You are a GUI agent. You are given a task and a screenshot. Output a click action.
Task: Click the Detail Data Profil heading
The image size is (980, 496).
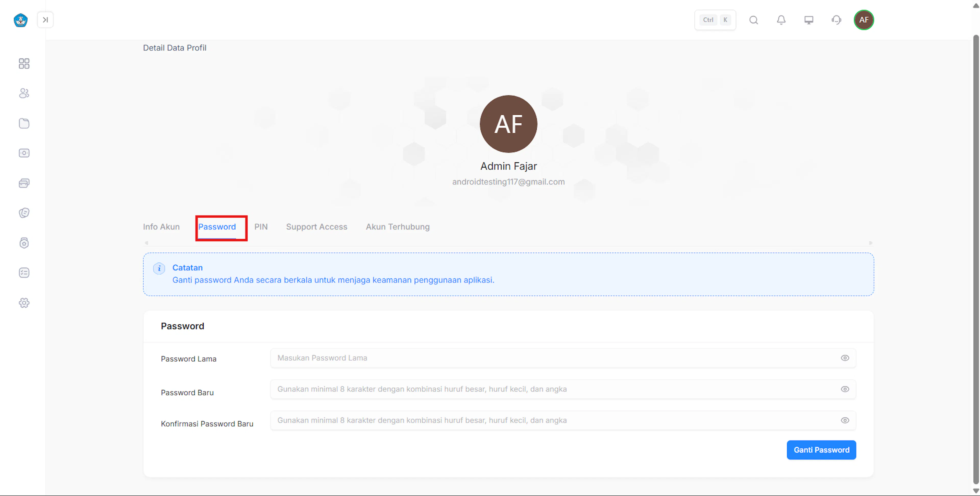click(x=175, y=48)
